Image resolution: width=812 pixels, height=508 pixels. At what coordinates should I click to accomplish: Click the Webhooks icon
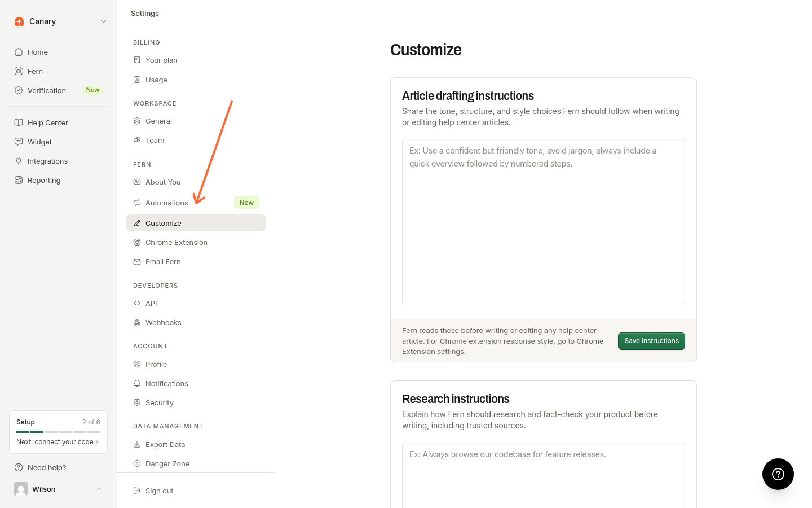[x=137, y=322]
